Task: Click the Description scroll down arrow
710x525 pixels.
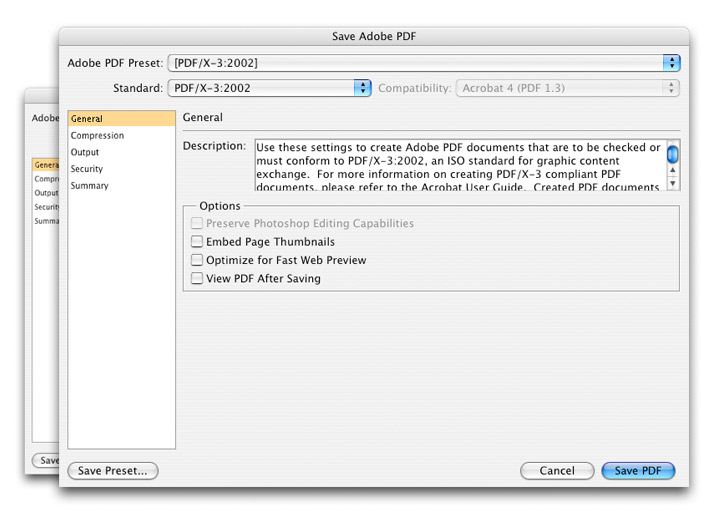Action: [x=673, y=183]
